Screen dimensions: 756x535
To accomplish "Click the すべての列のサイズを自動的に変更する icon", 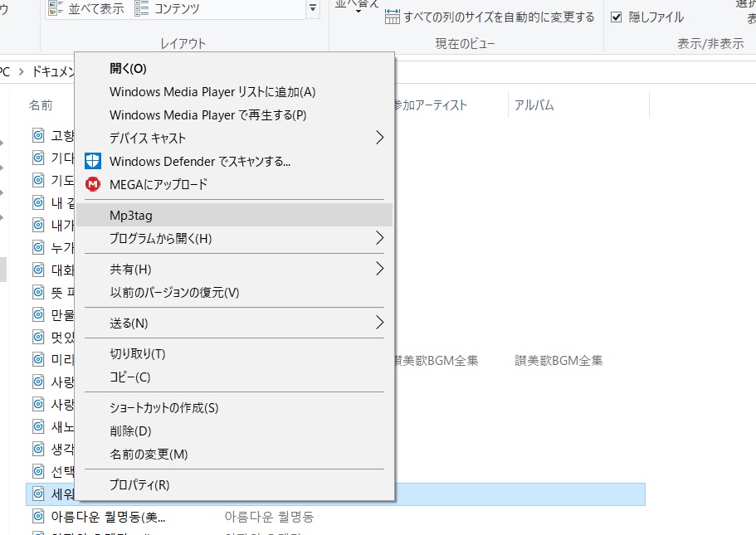I will 393,17.
